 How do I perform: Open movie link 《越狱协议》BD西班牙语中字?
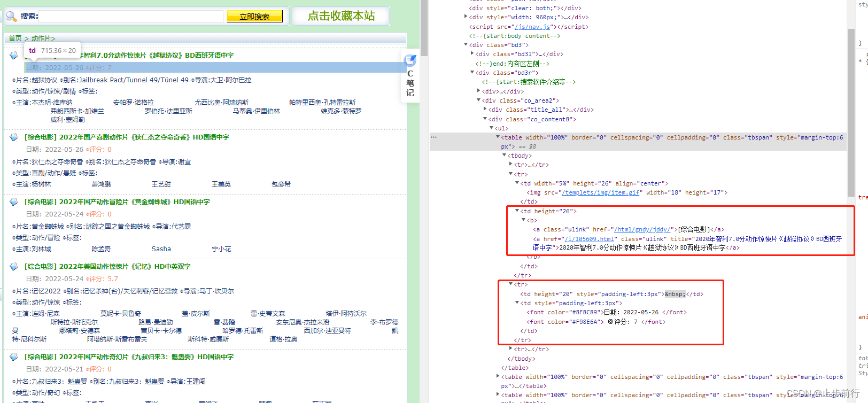coord(145,55)
